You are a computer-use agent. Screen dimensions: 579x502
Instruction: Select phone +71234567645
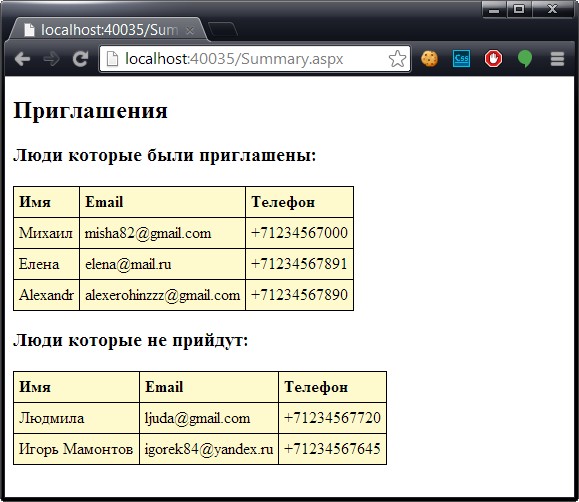click(x=332, y=449)
